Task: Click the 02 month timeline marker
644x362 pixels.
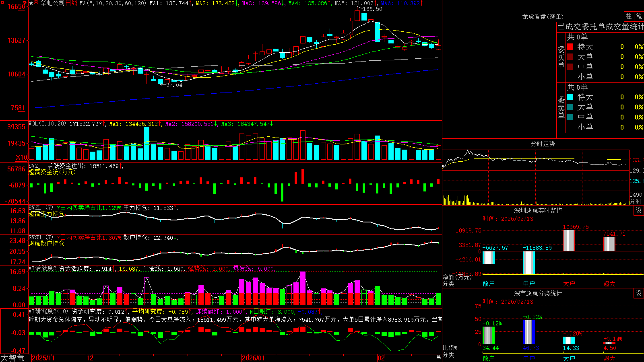Action: 381,358
